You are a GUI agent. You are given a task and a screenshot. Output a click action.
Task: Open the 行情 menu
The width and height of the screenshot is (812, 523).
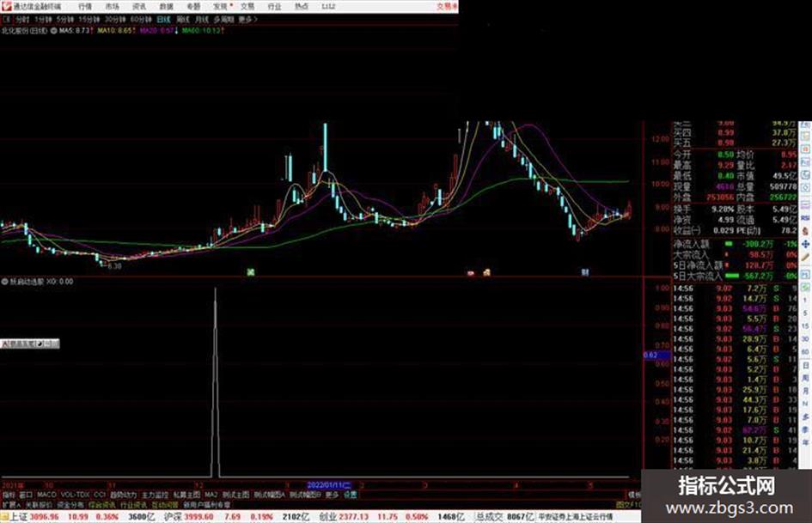point(85,7)
